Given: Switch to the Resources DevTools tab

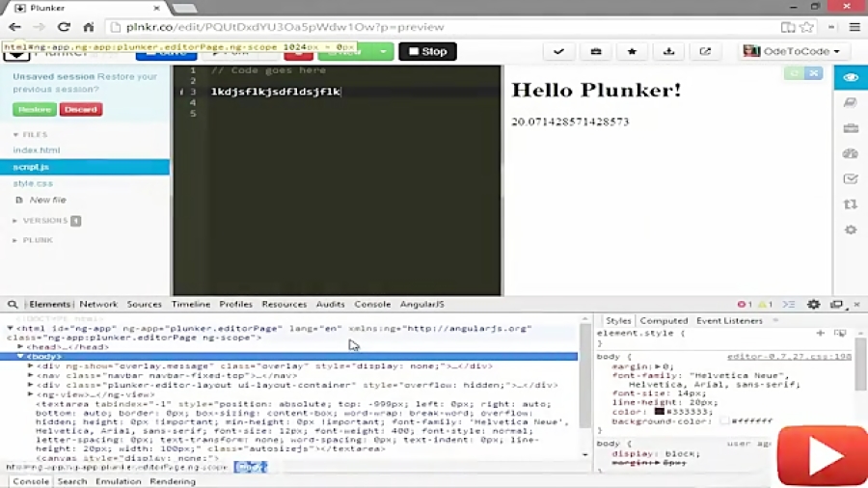Looking at the screenshot, I should (284, 305).
